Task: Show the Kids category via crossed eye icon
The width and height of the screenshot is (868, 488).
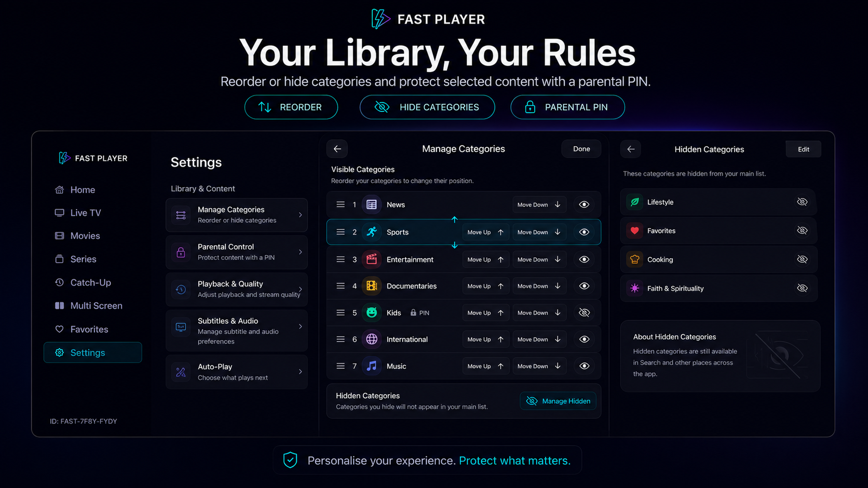Action: [x=584, y=312]
